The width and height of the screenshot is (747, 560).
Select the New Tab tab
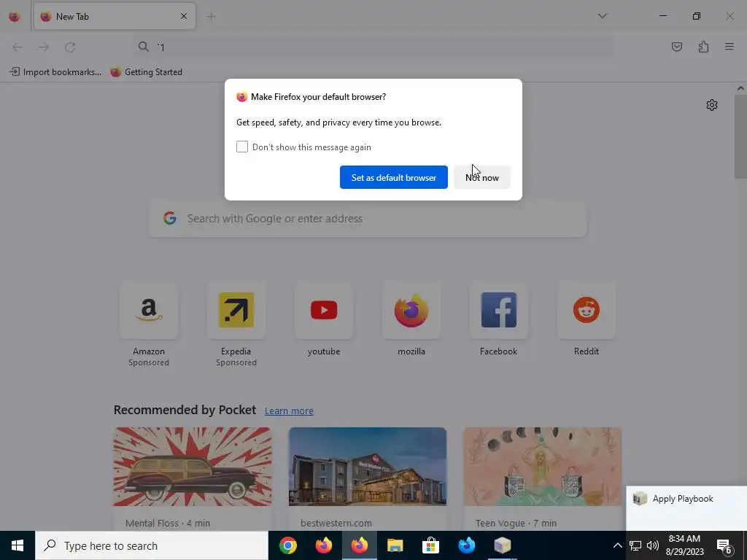(x=115, y=16)
